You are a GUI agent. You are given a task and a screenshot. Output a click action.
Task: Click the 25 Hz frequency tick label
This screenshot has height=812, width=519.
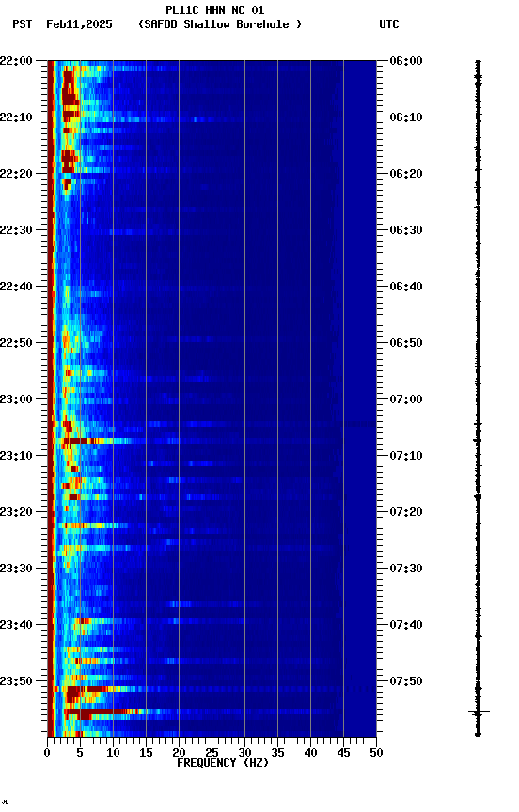212,753
